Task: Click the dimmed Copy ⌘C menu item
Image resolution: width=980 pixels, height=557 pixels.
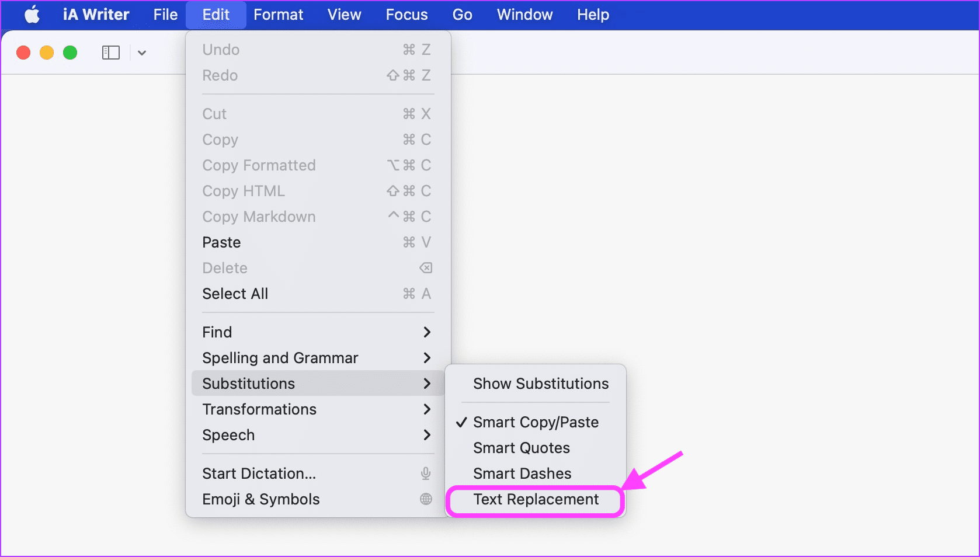Action: [x=318, y=140]
